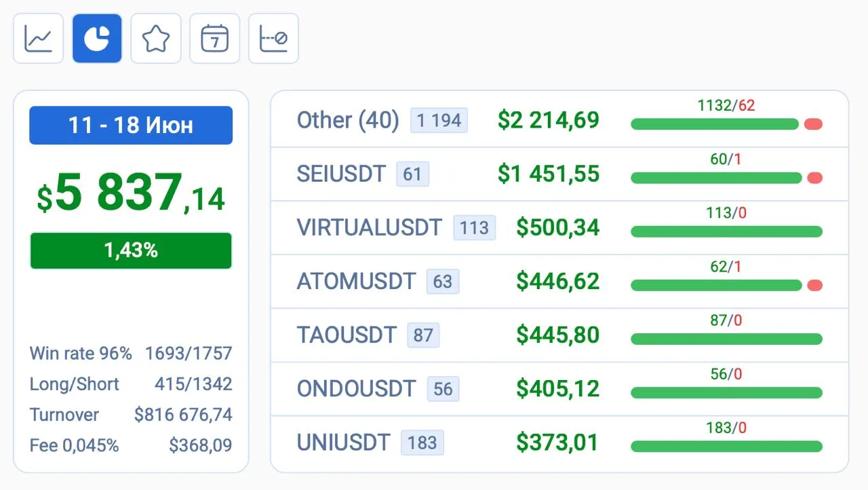Open the VIRTUALUSDT row
This screenshot has height=490, width=868.
[559, 227]
